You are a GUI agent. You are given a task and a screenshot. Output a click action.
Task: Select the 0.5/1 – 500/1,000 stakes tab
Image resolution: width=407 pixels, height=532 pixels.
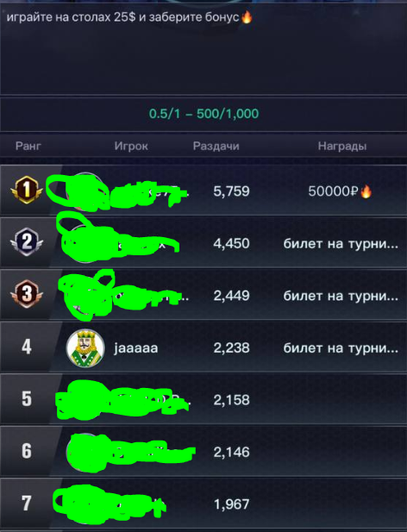pos(203,114)
